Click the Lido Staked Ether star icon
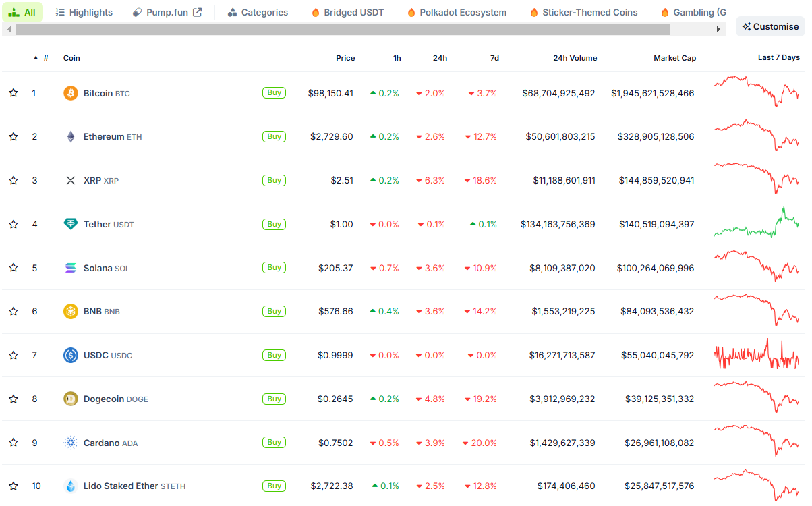 (13, 486)
